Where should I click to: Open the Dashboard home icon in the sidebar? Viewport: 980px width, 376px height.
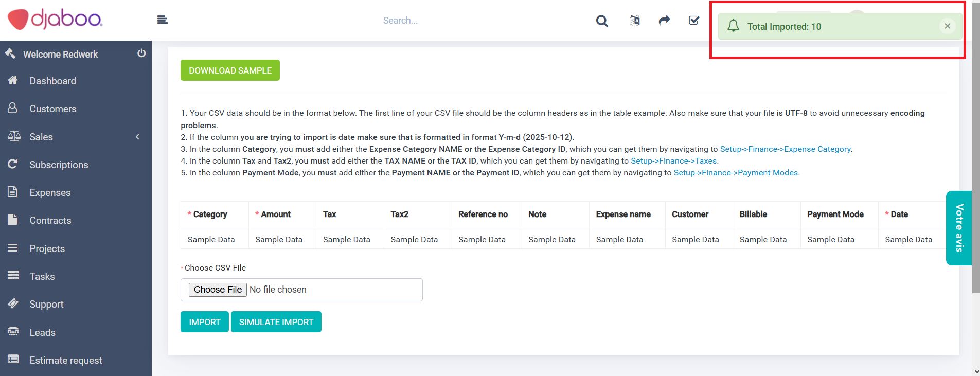click(x=13, y=80)
